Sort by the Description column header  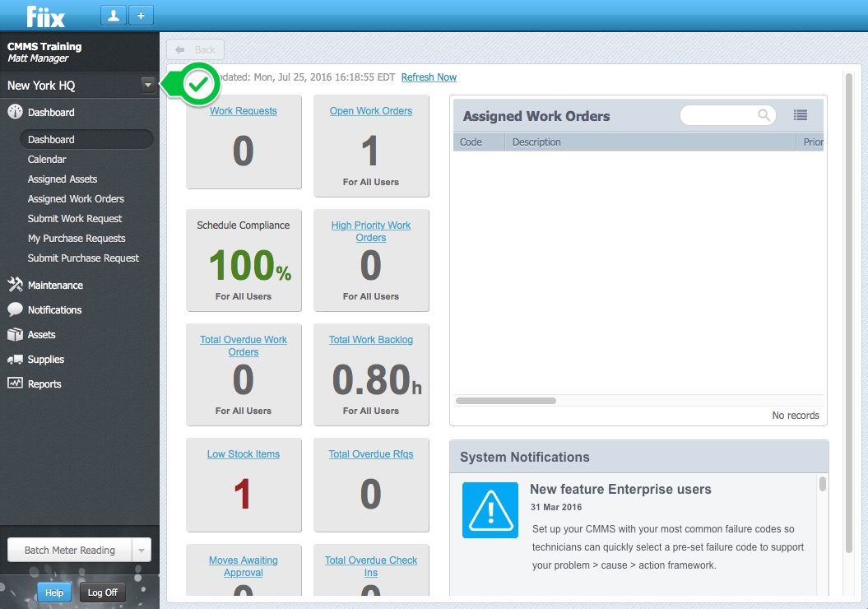(650, 142)
